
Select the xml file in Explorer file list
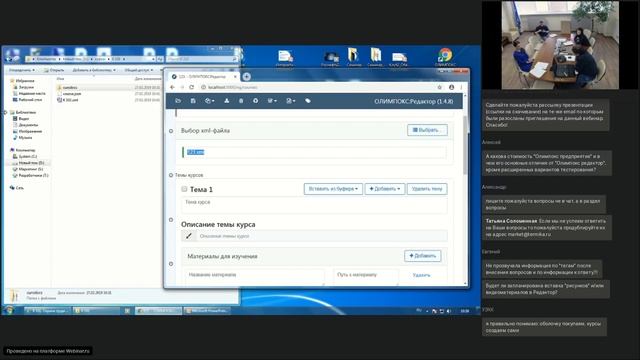pos(68,100)
